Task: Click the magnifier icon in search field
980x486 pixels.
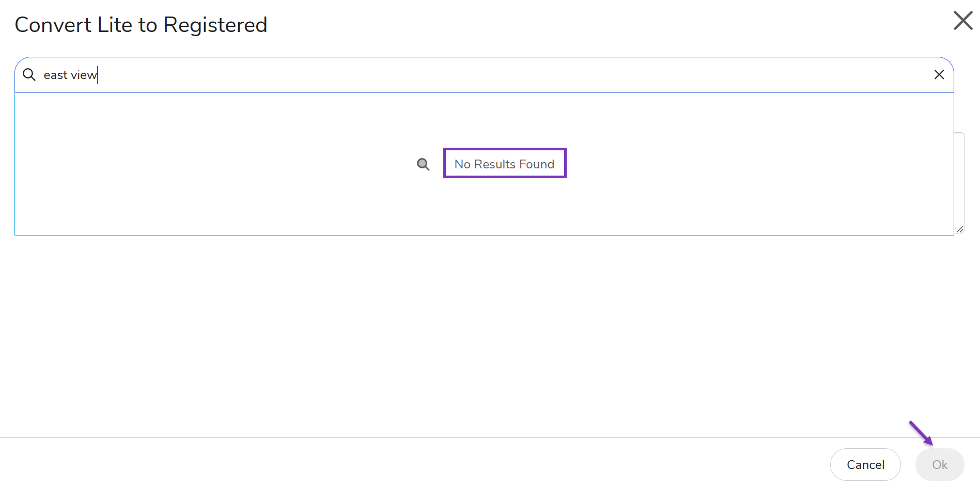Action: tap(29, 75)
